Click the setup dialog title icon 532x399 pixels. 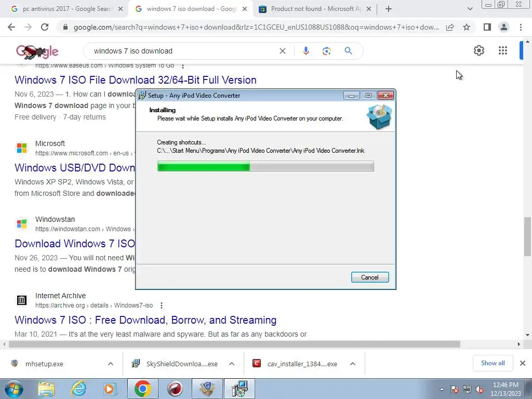pyautogui.click(x=142, y=96)
